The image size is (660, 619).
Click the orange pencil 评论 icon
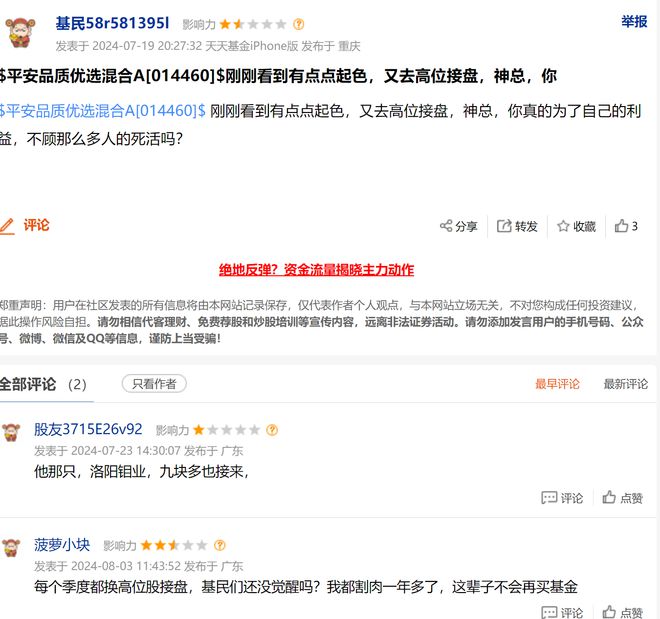click(7, 226)
